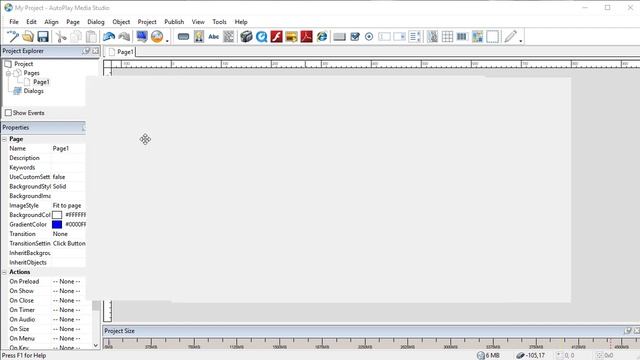Open the Align menu
The height and width of the screenshot is (360, 640).
click(x=51, y=22)
